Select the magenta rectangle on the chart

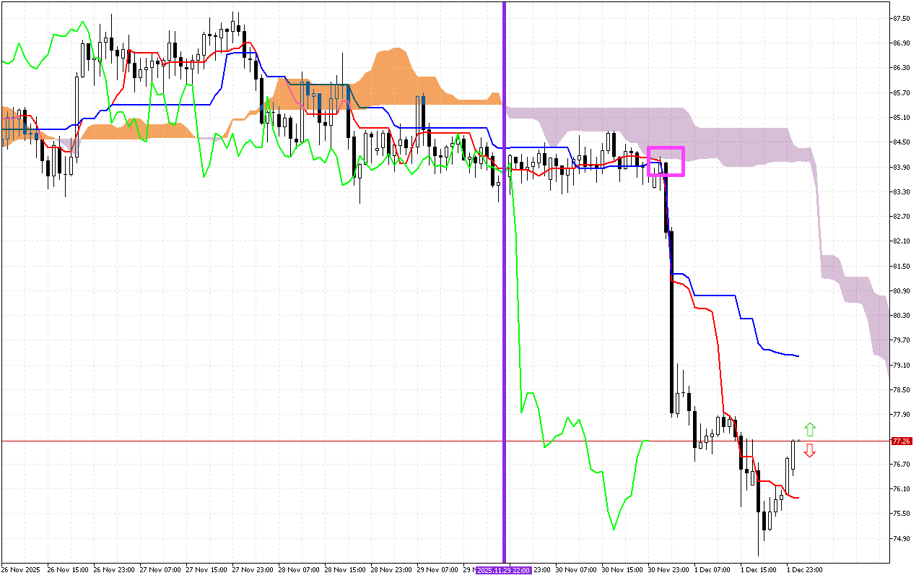666,148
